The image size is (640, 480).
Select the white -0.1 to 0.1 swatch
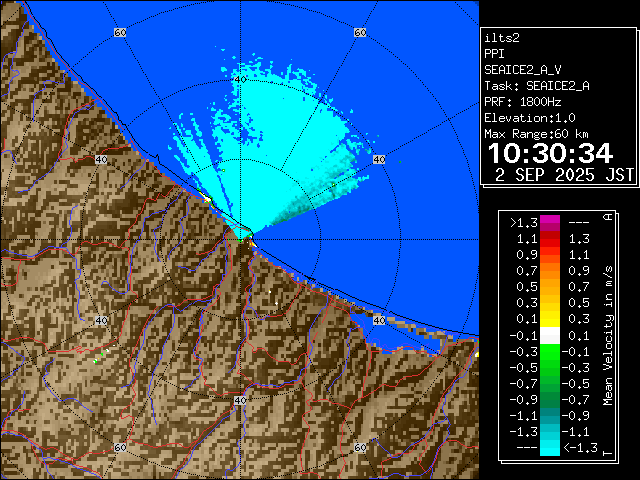549,336
